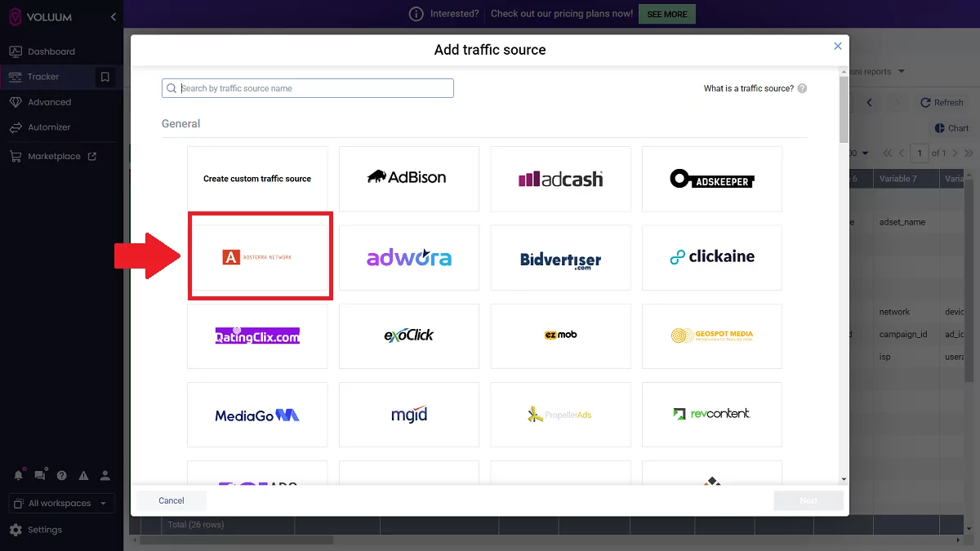
Task: Open the help question mark icon
Action: (61, 474)
